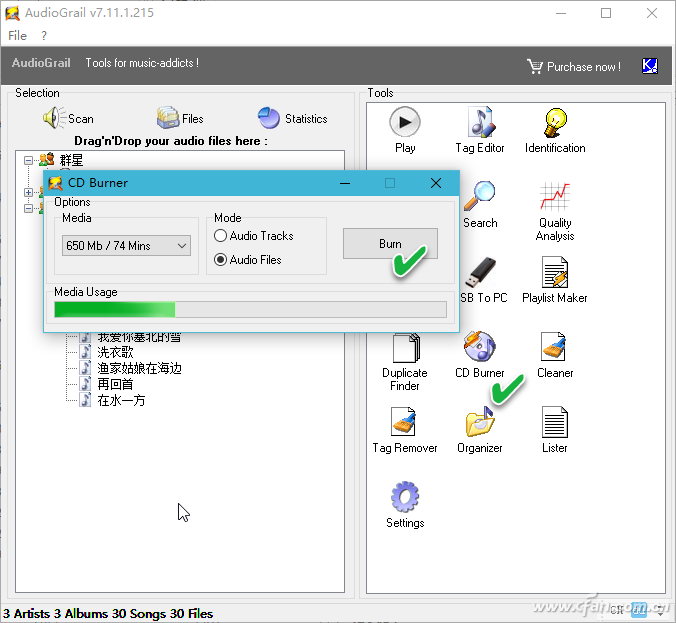This screenshot has width=676, height=623.
Task: Click the Burn button
Action: 390,244
